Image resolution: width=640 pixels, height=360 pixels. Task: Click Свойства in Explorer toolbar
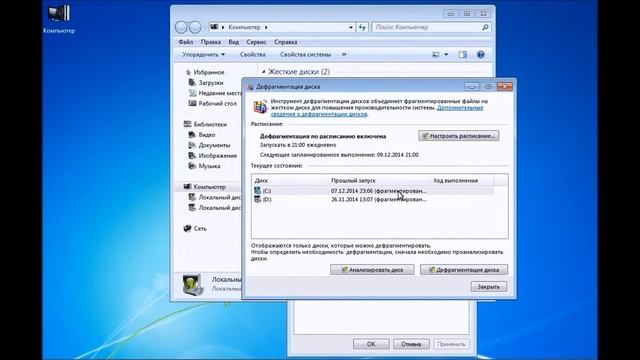pyautogui.click(x=253, y=54)
